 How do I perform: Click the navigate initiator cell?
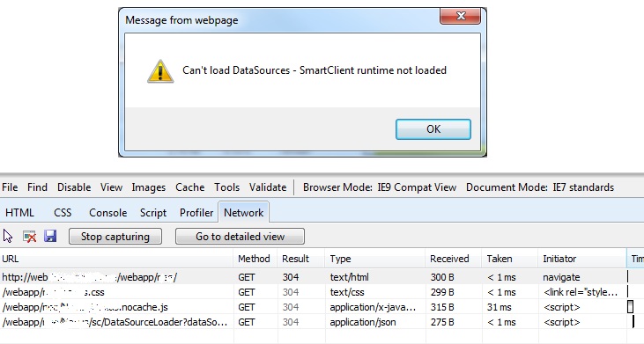coord(561,277)
